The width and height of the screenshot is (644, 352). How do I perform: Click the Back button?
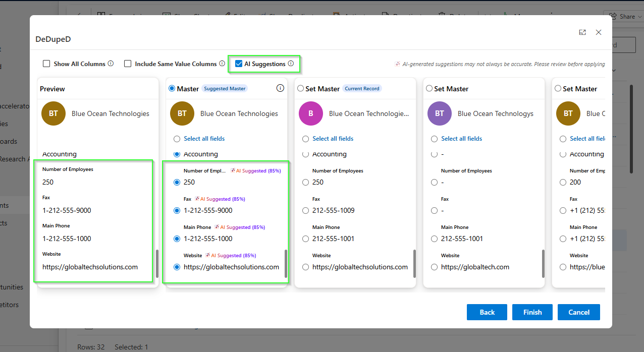487,312
